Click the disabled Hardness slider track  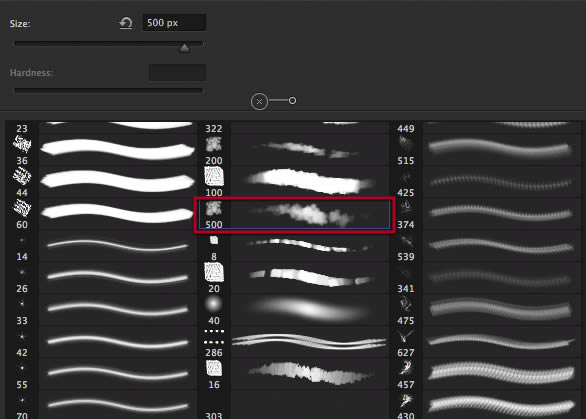[108, 90]
